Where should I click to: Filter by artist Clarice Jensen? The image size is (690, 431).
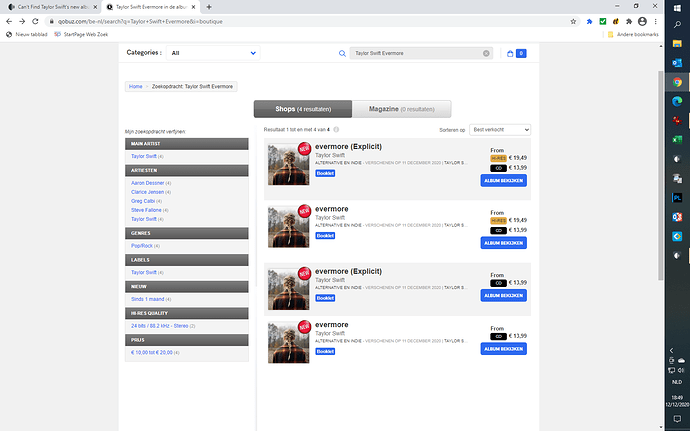point(147,192)
